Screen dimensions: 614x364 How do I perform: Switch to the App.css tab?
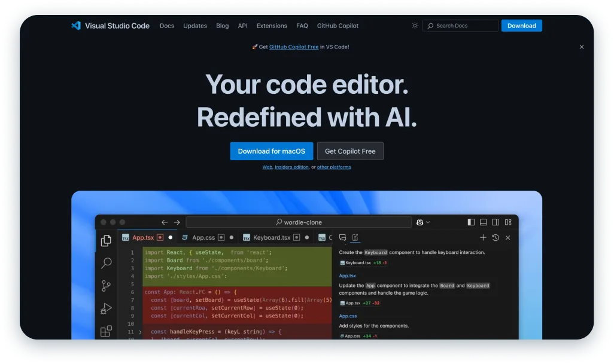coord(203,237)
